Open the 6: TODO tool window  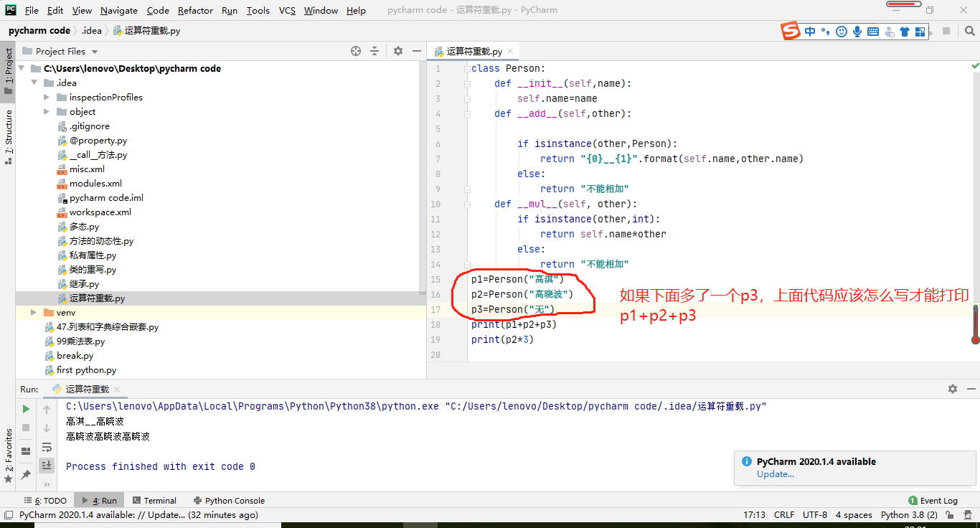(45, 500)
